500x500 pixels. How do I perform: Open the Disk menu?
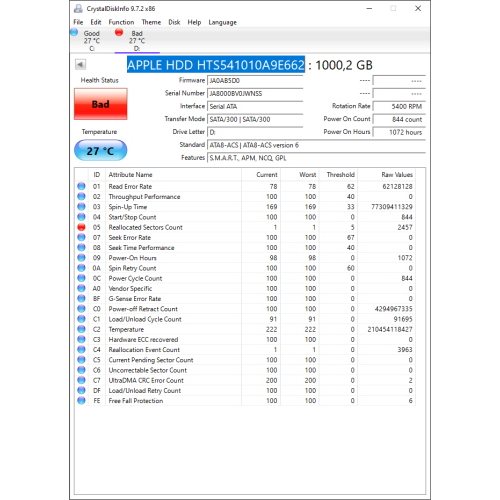coord(174,22)
